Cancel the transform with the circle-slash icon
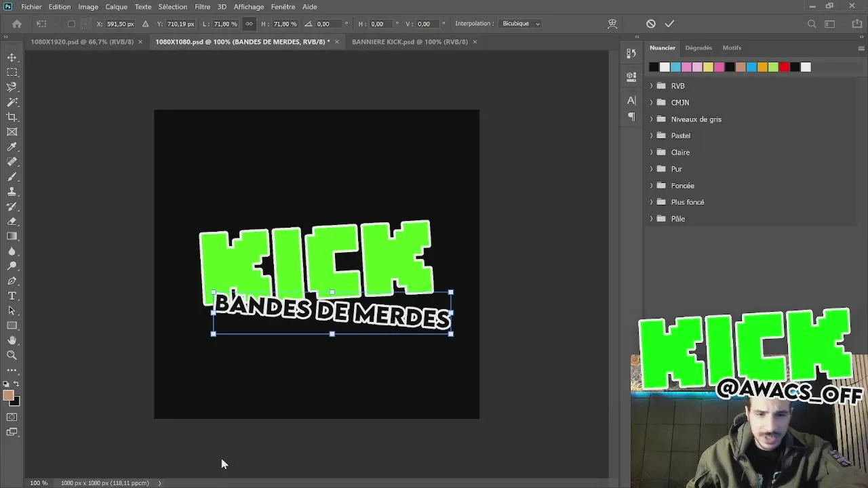 click(x=651, y=24)
